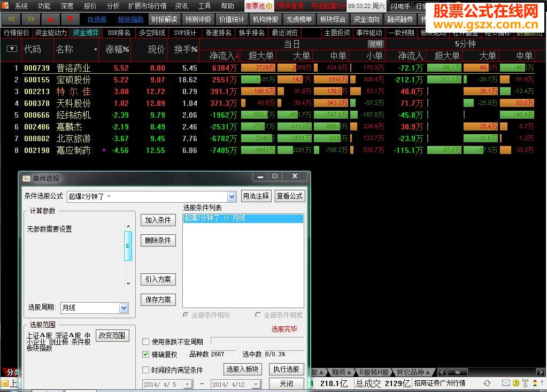The image size is (547, 392).
Task: Click the red down triangle toolbar icon
Action: [x=70, y=19]
